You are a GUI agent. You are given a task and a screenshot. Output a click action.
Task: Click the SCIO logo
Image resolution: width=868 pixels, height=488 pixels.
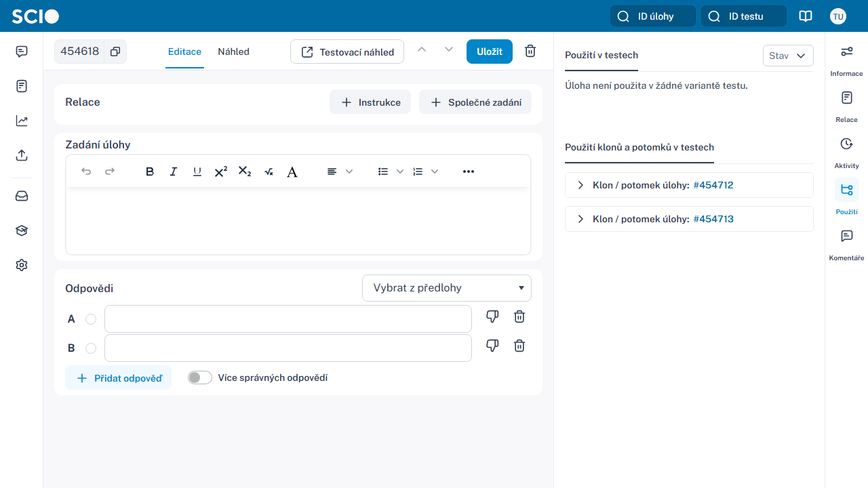(x=35, y=16)
